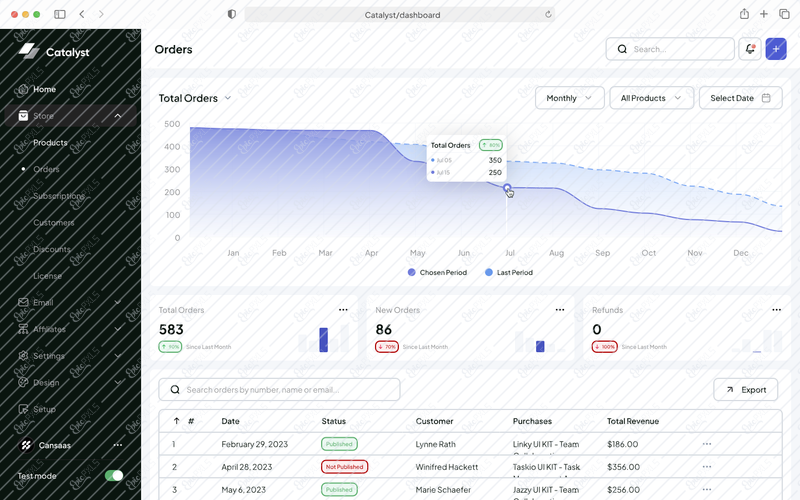Viewport: 800px width, 500px height.
Task: Click the Design palette icon
Action: pos(23,382)
